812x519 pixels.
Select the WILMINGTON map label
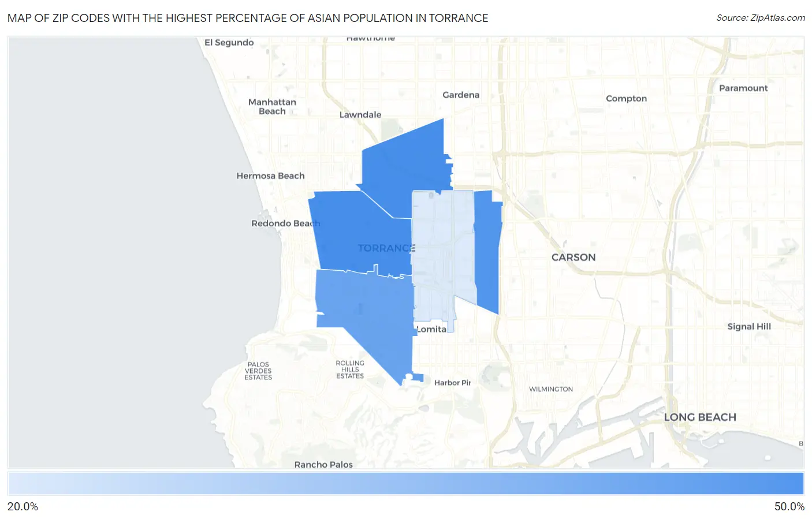click(551, 389)
